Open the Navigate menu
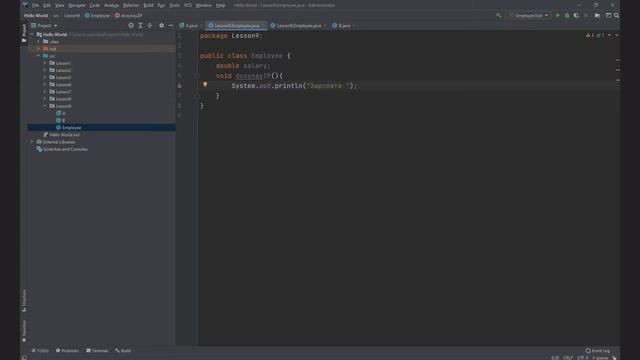The width and height of the screenshot is (640, 360). point(77,5)
